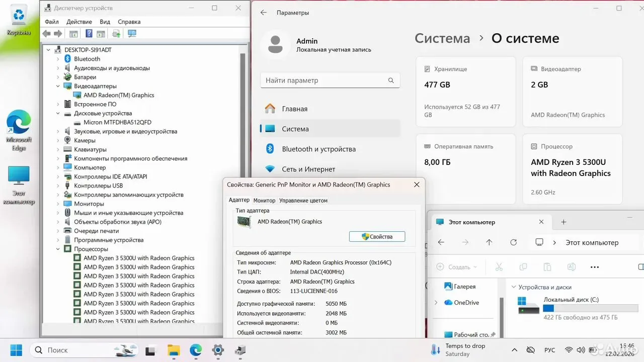
Task: Go up one folder in File Explorer
Action: click(x=489, y=242)
